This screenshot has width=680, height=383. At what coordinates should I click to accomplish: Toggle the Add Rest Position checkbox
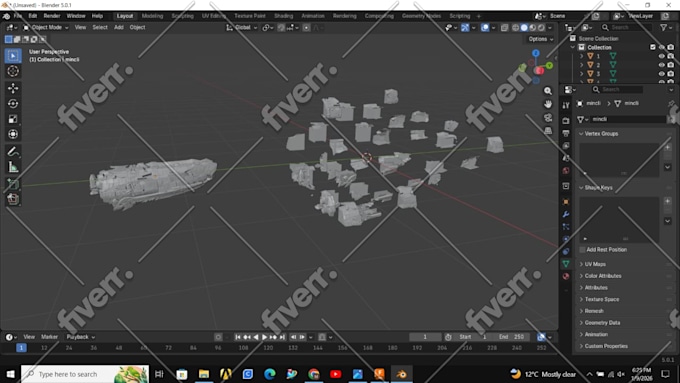(582, 250)
